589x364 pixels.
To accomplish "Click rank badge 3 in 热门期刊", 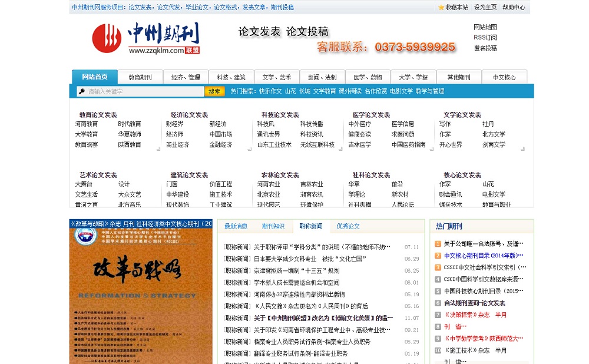I will tap(438, 267).
